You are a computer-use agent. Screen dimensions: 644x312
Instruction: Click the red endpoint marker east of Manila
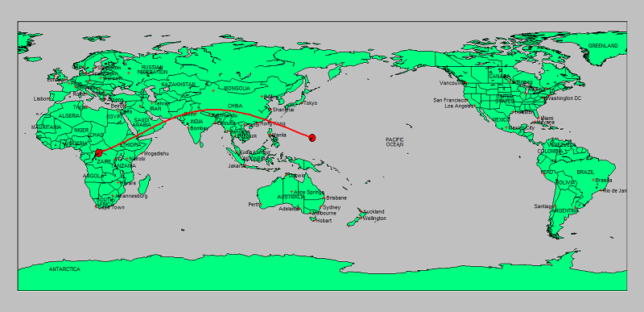point(312,138)
